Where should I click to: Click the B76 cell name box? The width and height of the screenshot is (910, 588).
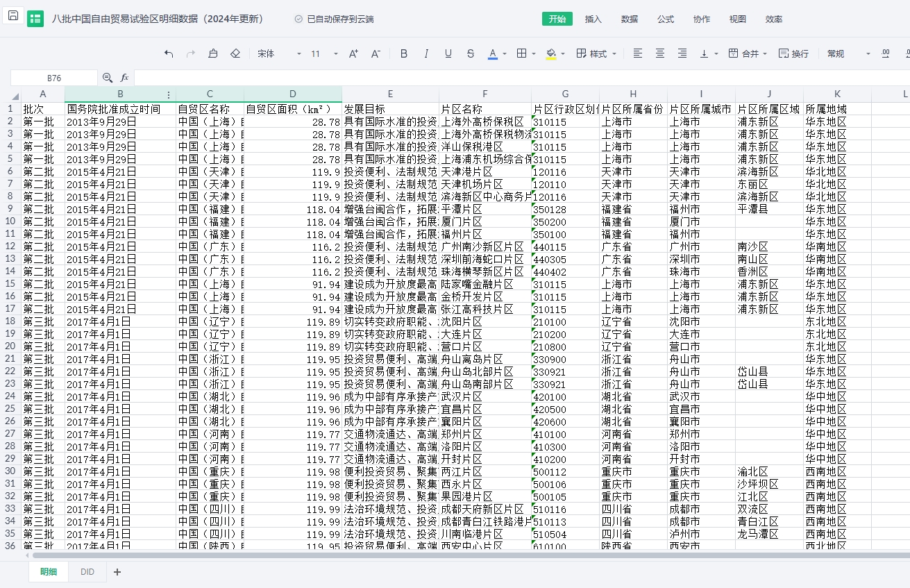point(54,78)
